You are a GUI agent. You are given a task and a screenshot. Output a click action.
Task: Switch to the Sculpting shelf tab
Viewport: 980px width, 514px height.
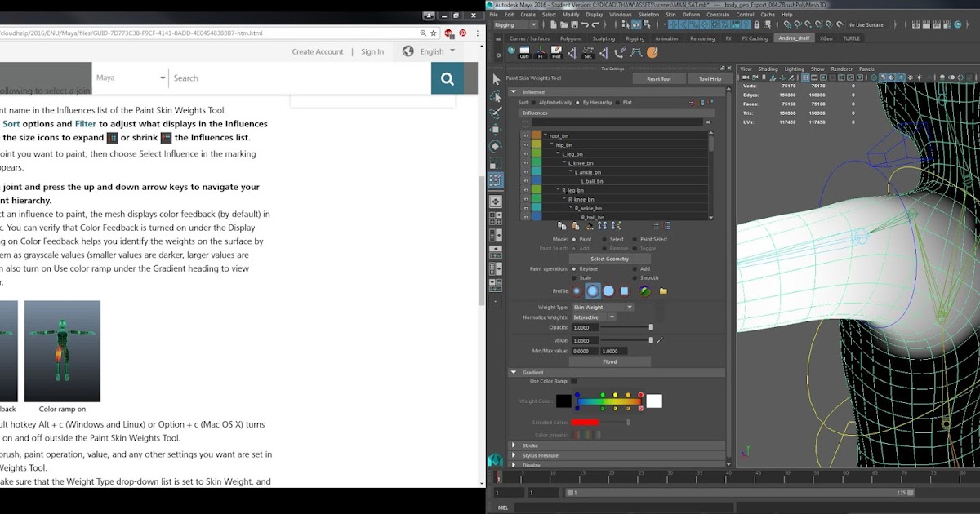click(x=604, y=38)
